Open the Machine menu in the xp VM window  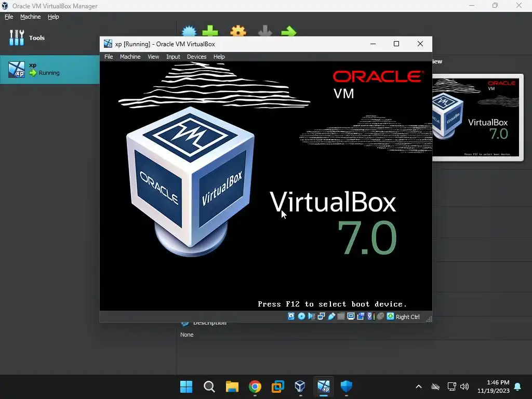(x=130, y=57)
